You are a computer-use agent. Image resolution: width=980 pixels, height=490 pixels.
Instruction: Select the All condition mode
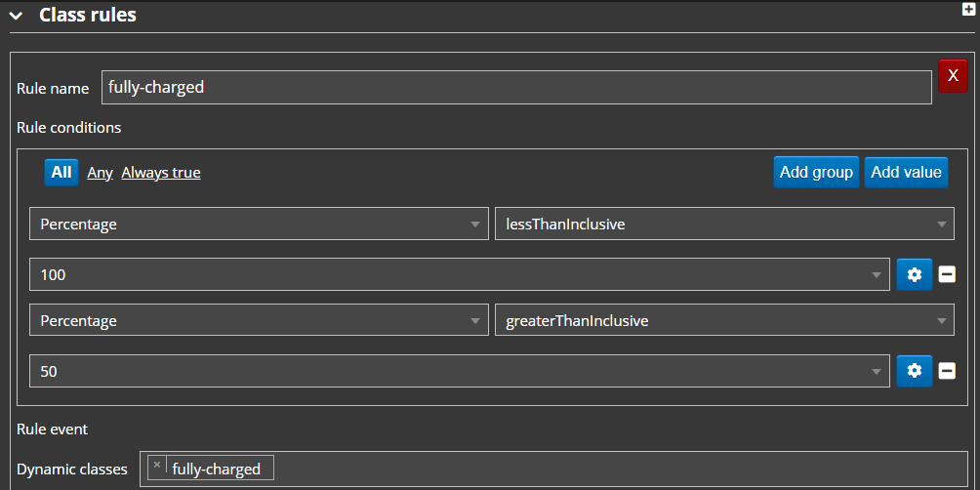(x=61, y=172)
